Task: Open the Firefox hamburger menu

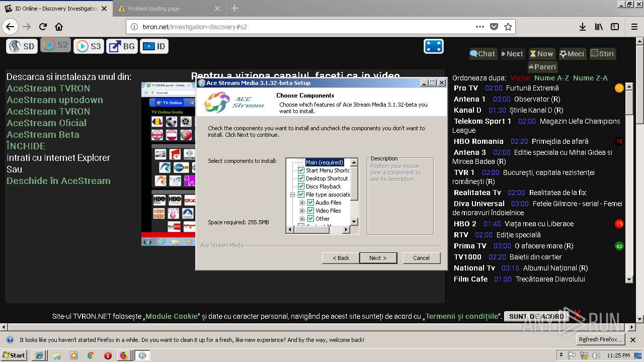Action: point(633,27)
